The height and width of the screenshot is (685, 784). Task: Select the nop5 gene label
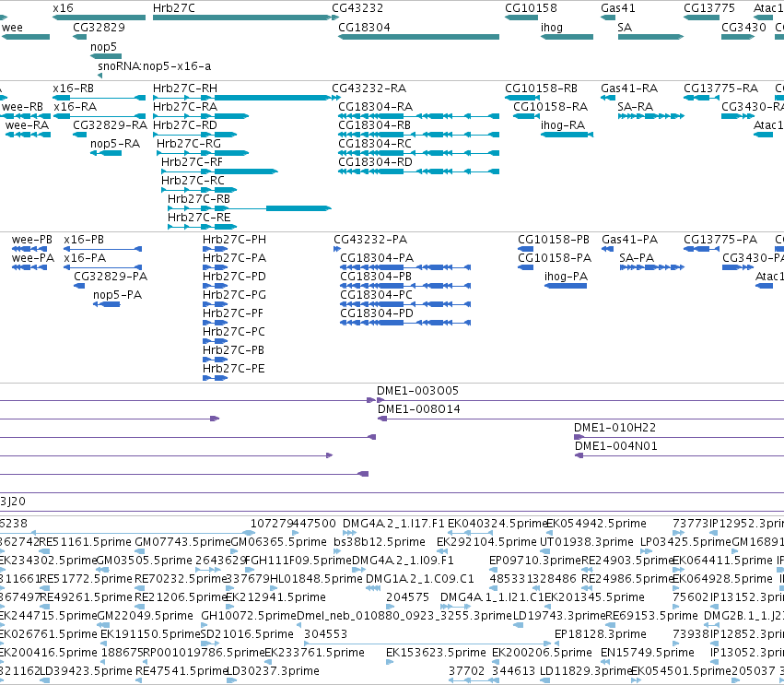coord(103,46)
